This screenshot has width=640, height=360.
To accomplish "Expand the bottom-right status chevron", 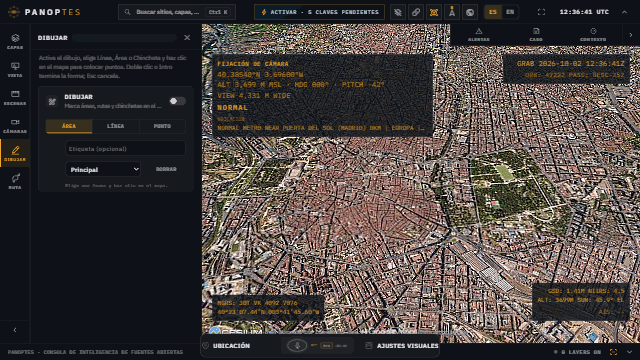I will pos(629,352).
